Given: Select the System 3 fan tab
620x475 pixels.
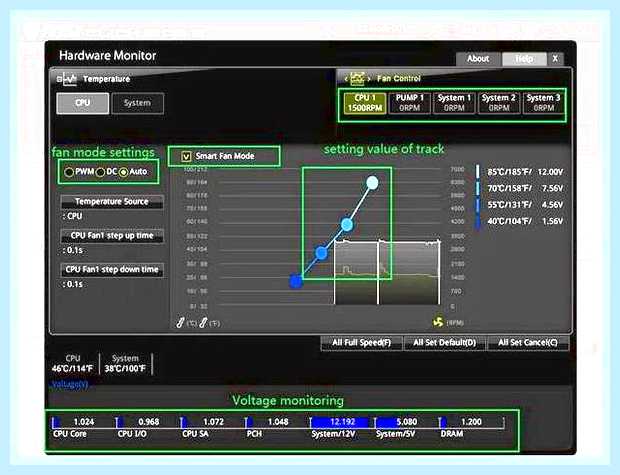Looking at the screenshot, I should pos(543,102).
